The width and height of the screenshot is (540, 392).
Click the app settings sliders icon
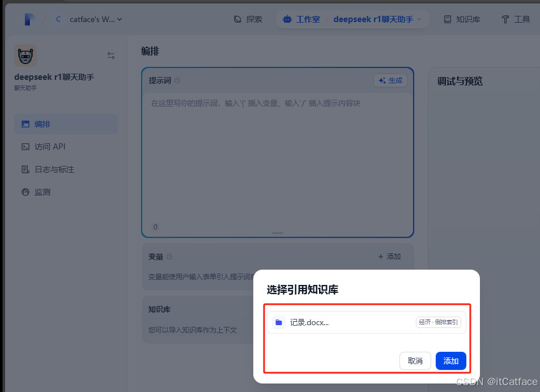point(111,56)
